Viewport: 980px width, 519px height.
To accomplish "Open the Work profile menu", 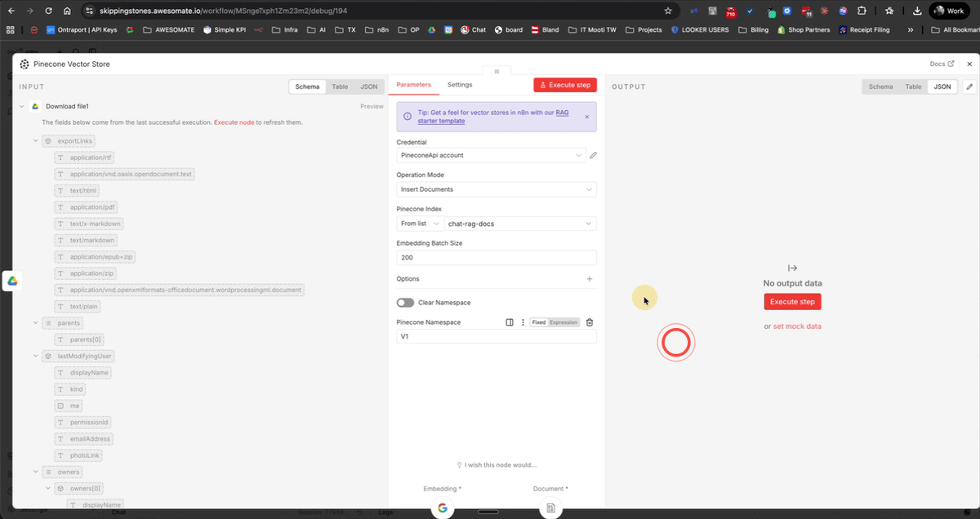I will coord(949,11).
